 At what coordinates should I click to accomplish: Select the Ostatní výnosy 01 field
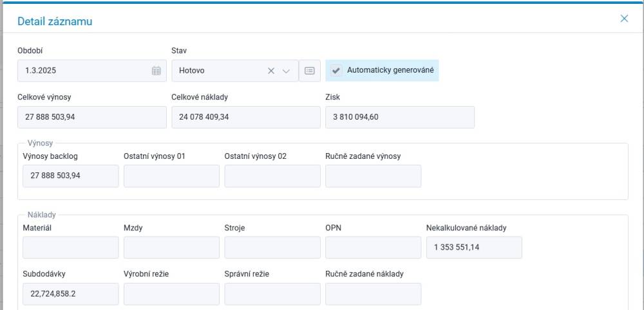(172, 176)
